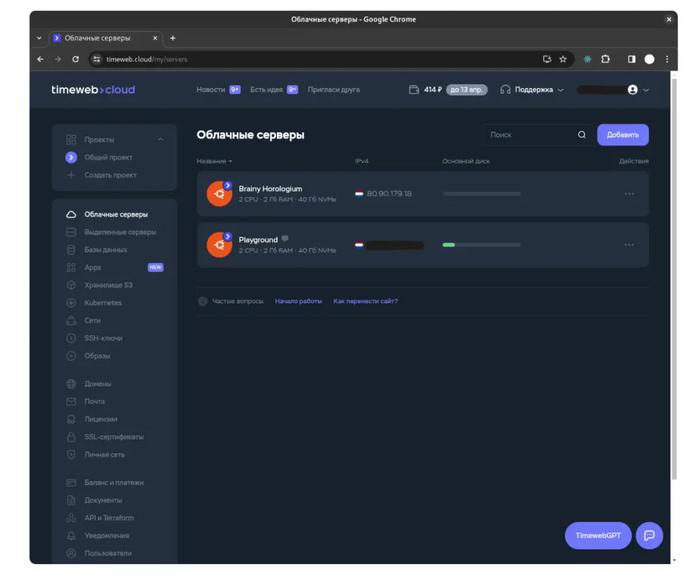This screenshot has width=700, height=580.
Task: Open the chat bubble button
Action: coord(649,535)
